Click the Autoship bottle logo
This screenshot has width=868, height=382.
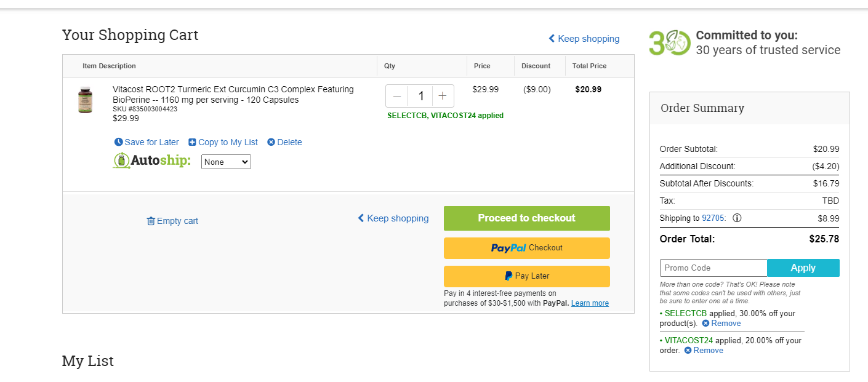coord(121,161)
